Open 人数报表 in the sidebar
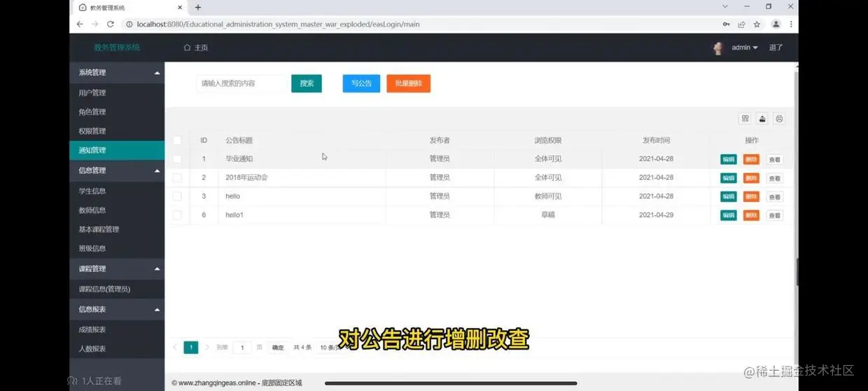The width and height of the screenshot is (868, 391). (117, 348)
